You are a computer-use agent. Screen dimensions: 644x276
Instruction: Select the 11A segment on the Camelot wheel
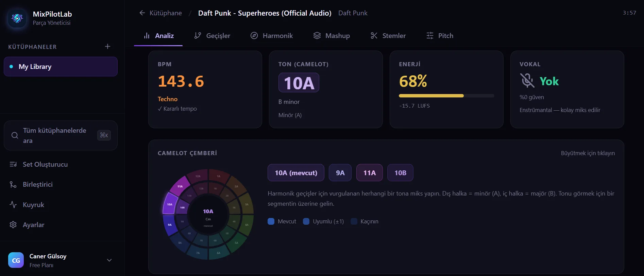pos(180,186)
